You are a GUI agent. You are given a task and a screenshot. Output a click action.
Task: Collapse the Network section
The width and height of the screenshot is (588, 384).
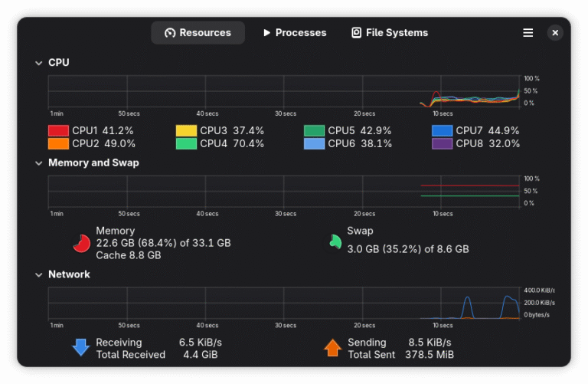coord(38,274)
